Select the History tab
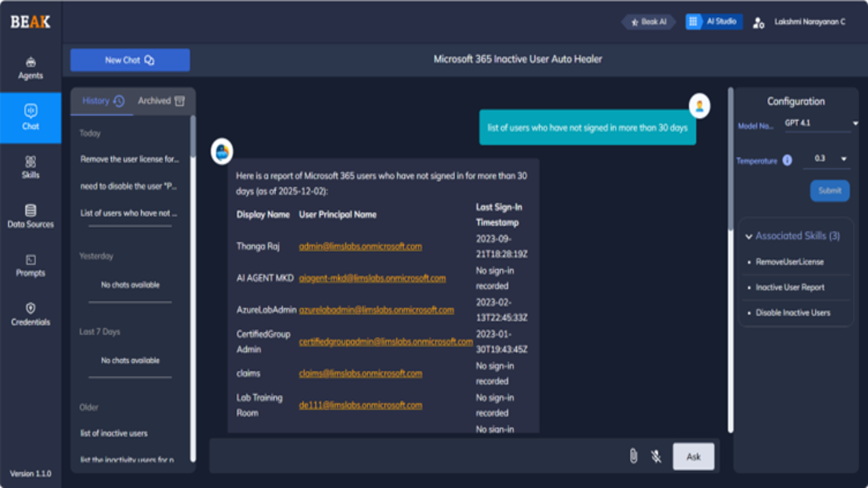 tap(103, 101)
